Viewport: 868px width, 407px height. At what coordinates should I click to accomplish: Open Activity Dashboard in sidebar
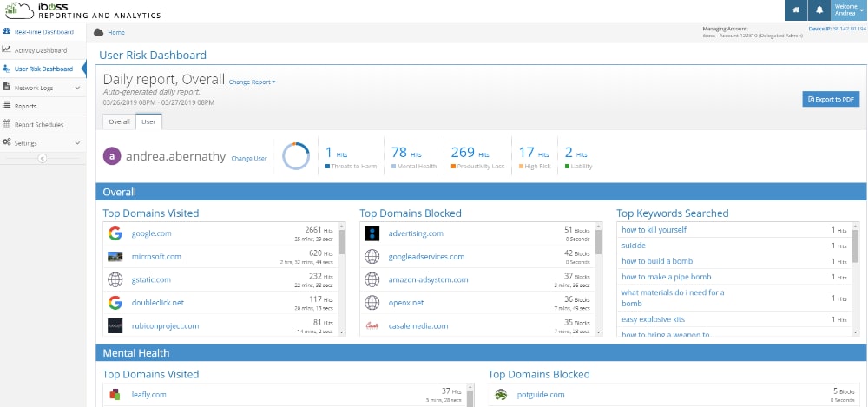(x=43, y=50)
